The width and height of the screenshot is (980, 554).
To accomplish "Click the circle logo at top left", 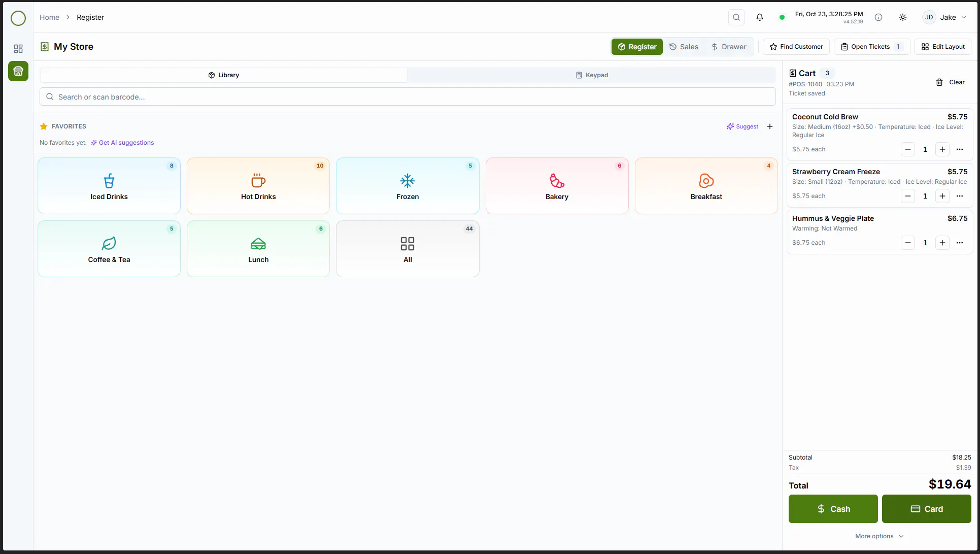I will click(x=18, y=18).
